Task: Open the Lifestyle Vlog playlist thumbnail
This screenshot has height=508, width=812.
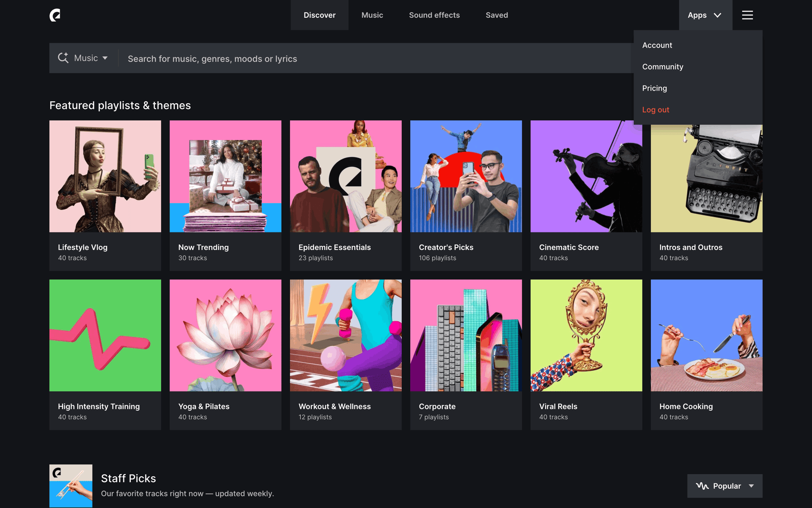Action: [105, 176]
